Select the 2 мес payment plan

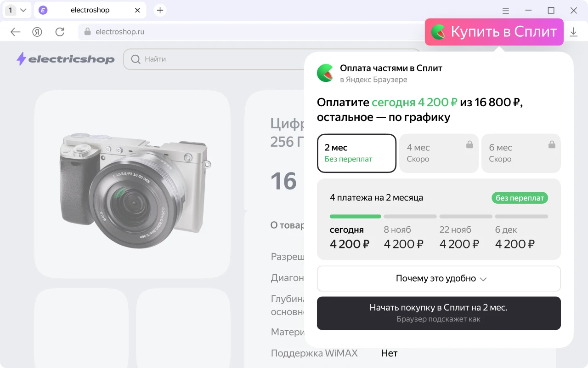[x=356, y=153]
